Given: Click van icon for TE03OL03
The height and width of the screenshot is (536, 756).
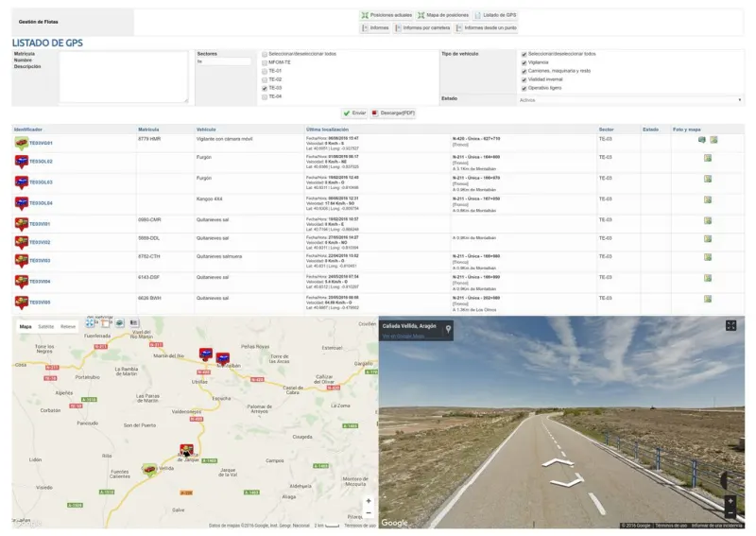Looking at the screenshot, I should (x=21, y=182).
